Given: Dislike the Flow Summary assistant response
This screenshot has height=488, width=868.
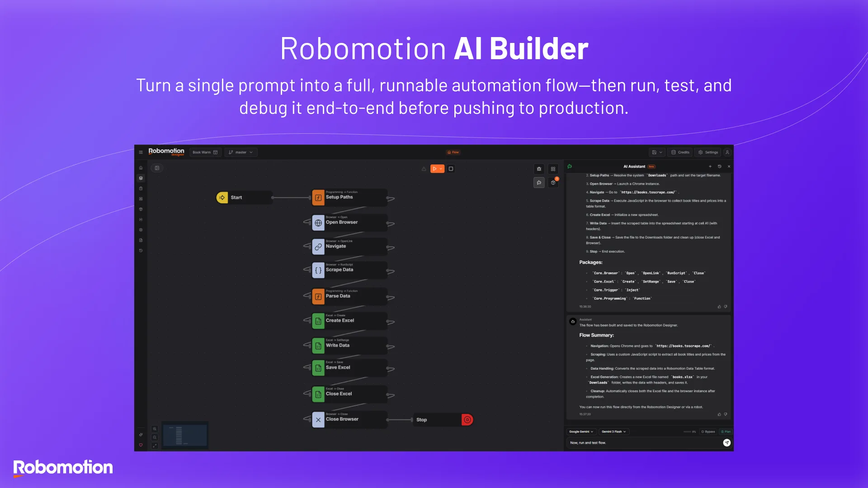Looking at the screenshot, I should pos(726,414).
